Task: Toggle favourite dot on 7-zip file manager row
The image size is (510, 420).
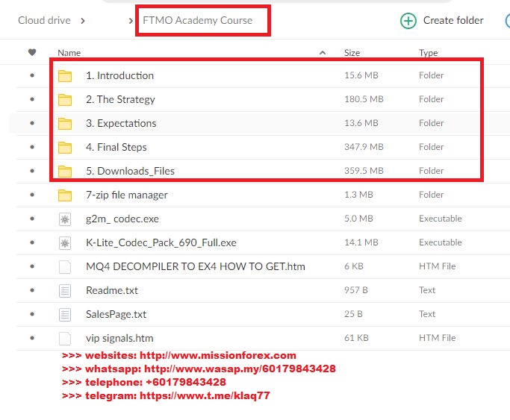Action: [32, 195]
